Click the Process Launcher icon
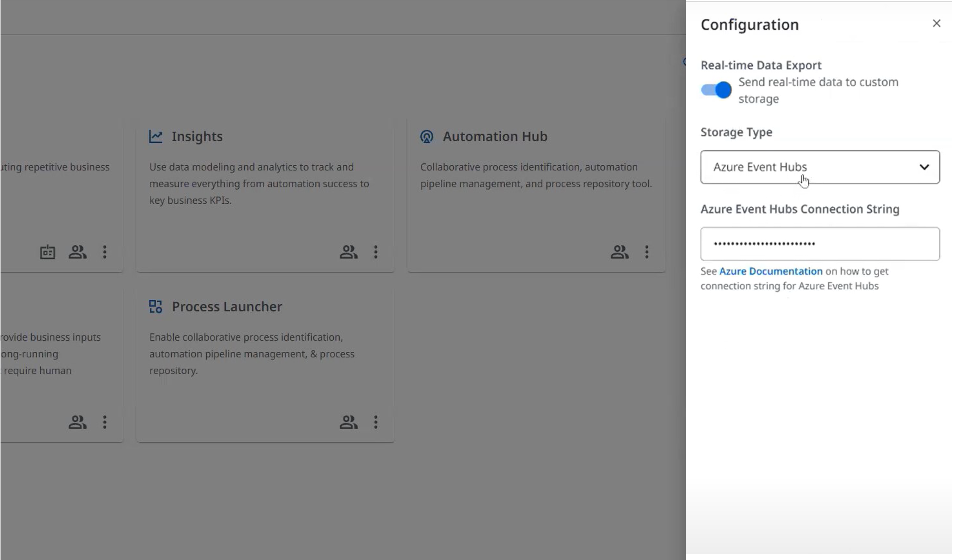Screen dimensions: 953x560 [155, 307]
